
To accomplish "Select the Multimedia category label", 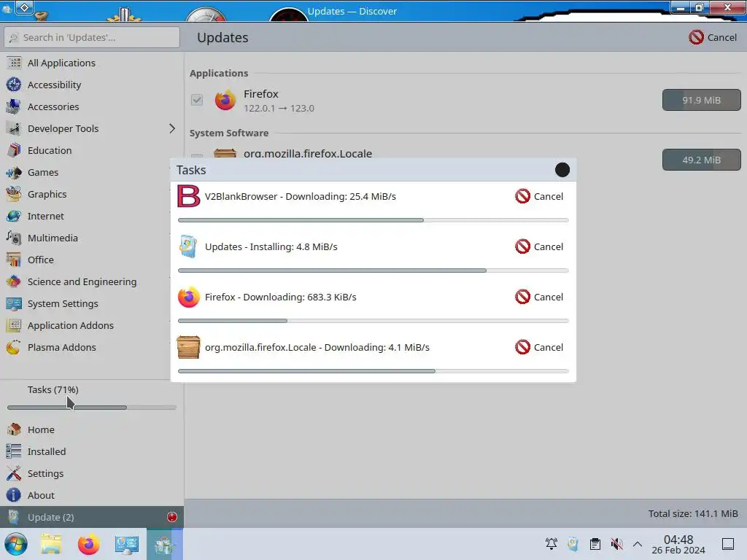I will pyautogui.click(x=53, y=238).
